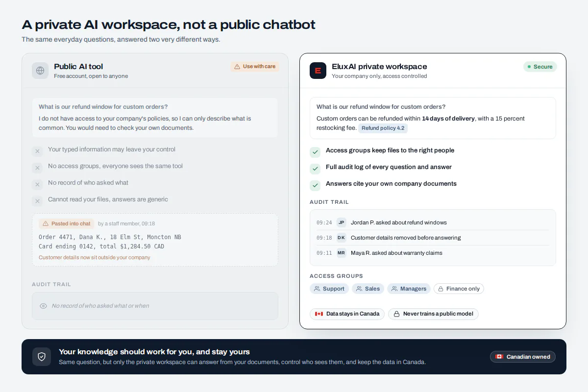Click the 09:24 audit timestamp

324,222
